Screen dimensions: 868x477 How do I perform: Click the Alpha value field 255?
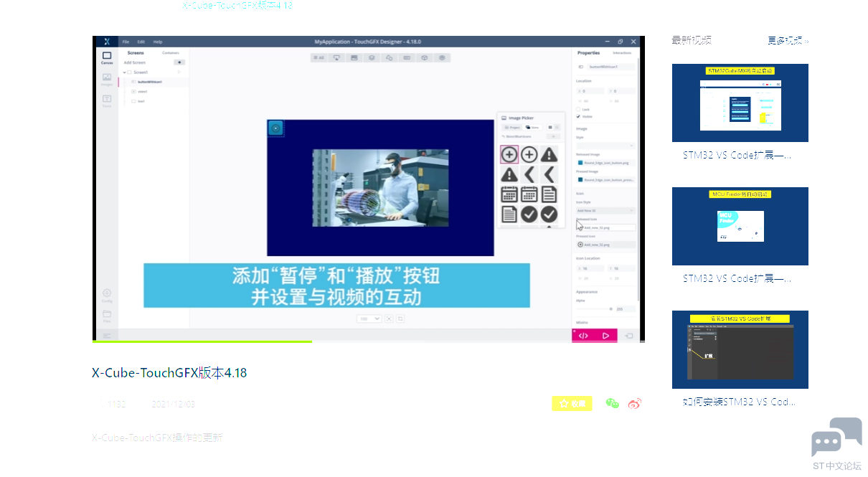(625, 308)
